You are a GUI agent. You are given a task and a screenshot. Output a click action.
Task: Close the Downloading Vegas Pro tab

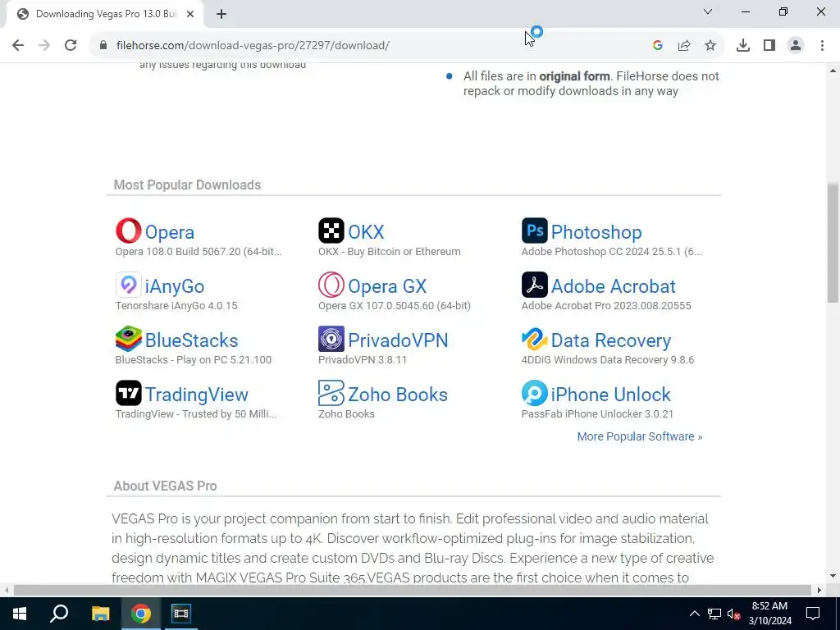(190, 15)
